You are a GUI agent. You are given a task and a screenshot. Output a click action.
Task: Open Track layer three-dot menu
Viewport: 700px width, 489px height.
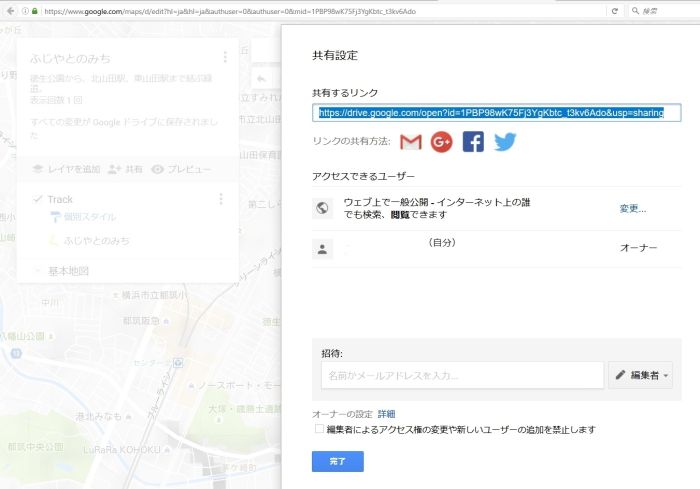[221, 199]
